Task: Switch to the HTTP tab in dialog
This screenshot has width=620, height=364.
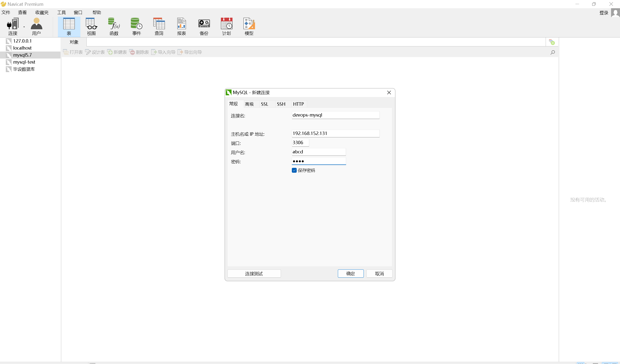Action: click(x=298, y=104)
